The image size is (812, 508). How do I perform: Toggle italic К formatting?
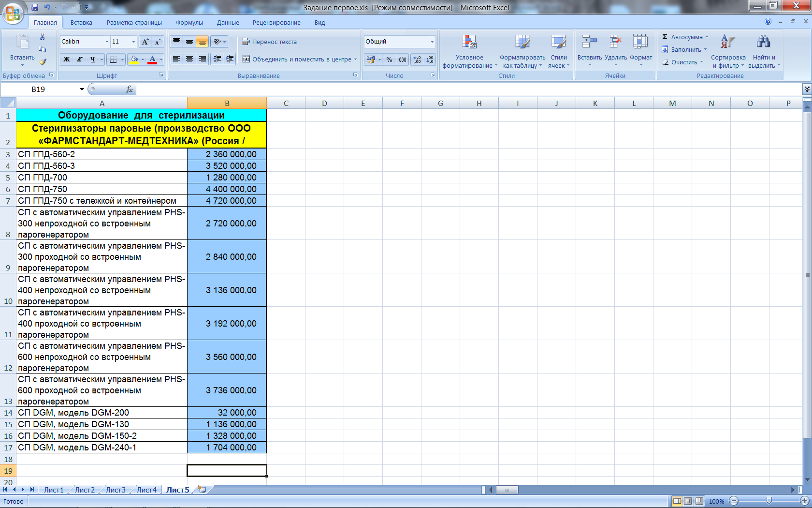point(79,60)
